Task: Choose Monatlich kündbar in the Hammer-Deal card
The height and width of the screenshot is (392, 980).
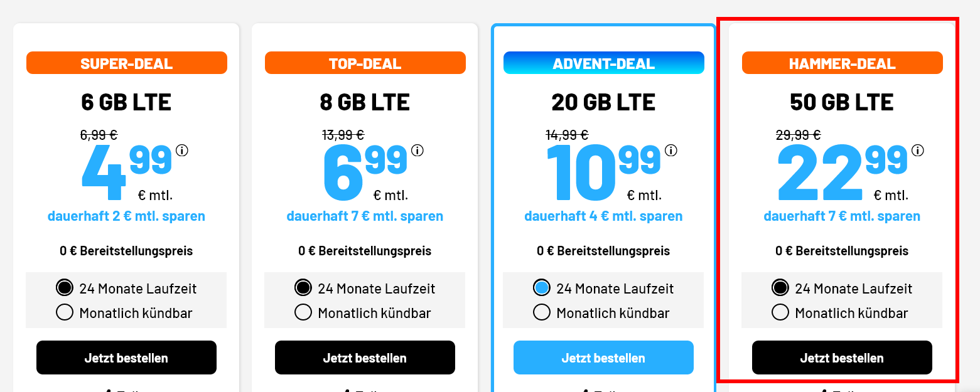Action: tap(780, 312)
